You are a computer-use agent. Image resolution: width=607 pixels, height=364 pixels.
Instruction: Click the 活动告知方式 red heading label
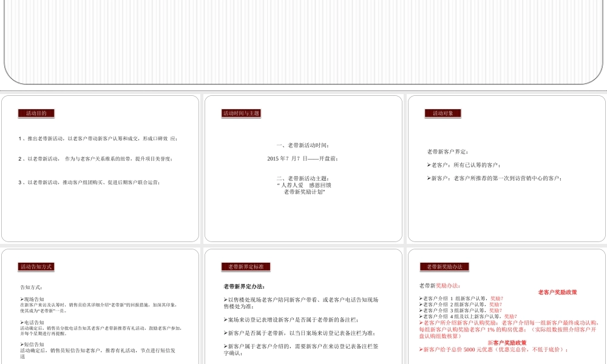(x=36, y=266)
